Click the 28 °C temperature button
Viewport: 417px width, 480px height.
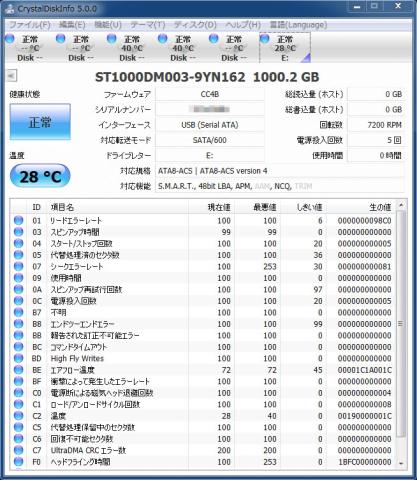[x=40, y=176]
